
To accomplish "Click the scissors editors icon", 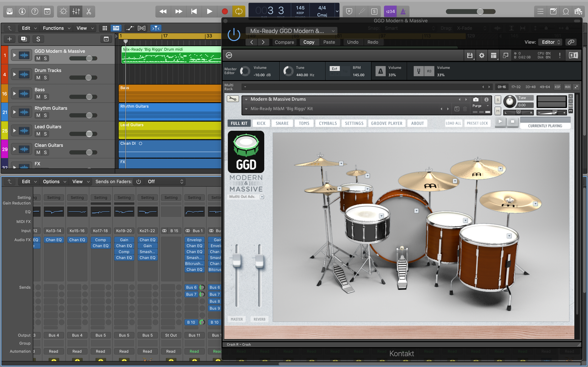I will [89, 11].
